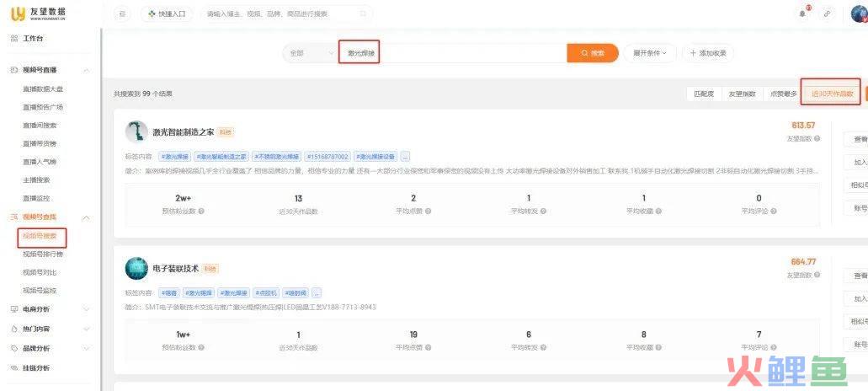The height and width of the screenshot is (391, 868).
Task: Click help icon beside 平均点赞 2
Action: [428, 211]
